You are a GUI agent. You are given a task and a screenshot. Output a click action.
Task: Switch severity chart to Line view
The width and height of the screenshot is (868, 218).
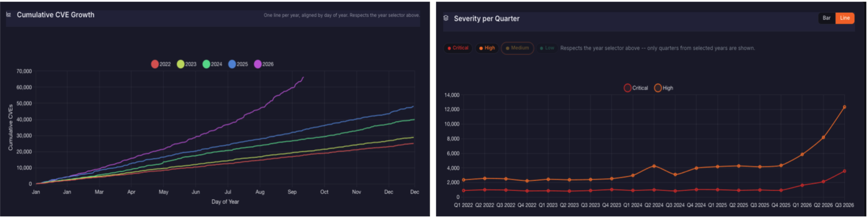844,18
